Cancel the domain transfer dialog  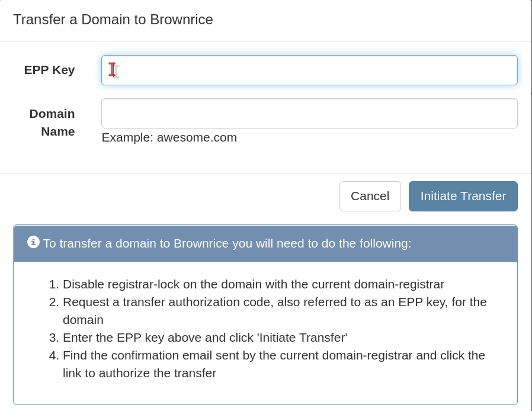coord(370,197)
